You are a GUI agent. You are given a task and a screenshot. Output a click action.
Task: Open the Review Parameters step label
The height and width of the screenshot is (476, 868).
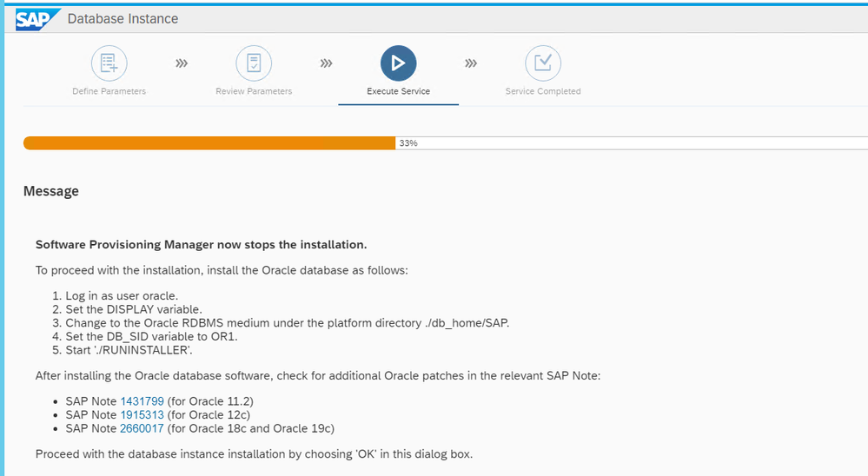(x=254, y=91)
